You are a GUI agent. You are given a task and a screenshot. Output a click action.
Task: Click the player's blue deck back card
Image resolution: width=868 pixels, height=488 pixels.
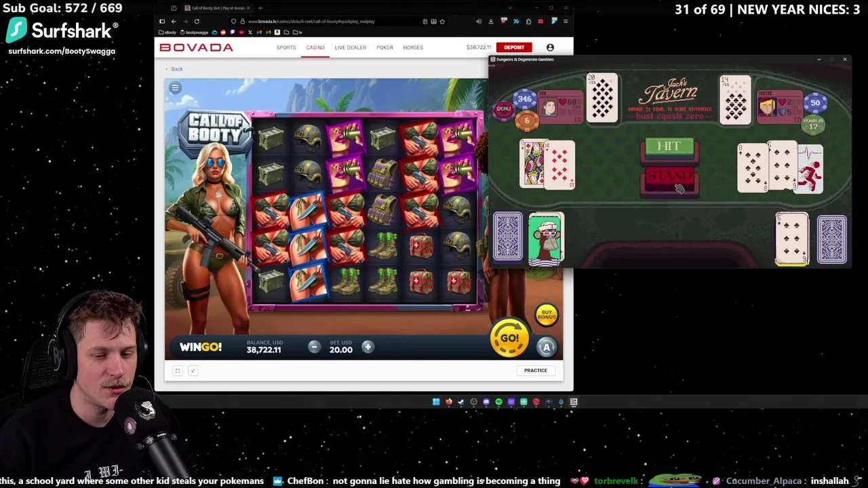tap(508, 237)
